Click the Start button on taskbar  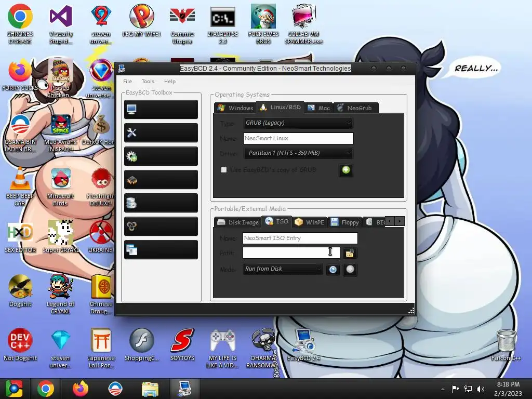(14, 389)
